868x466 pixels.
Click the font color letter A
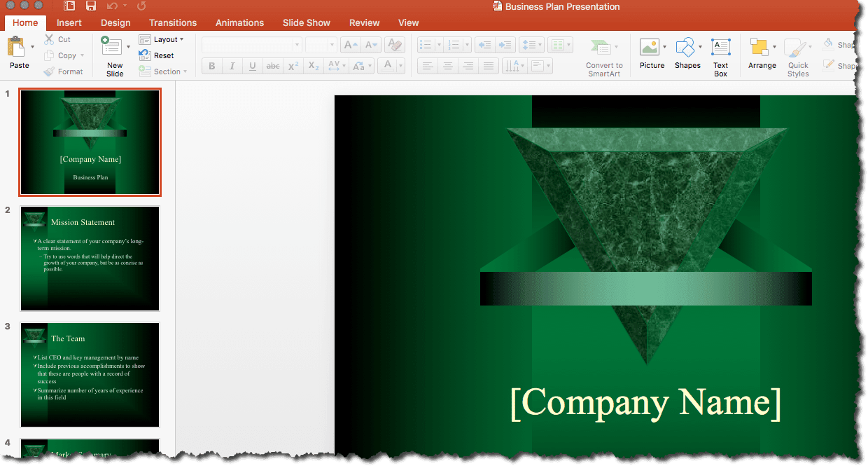click(387, 66)
